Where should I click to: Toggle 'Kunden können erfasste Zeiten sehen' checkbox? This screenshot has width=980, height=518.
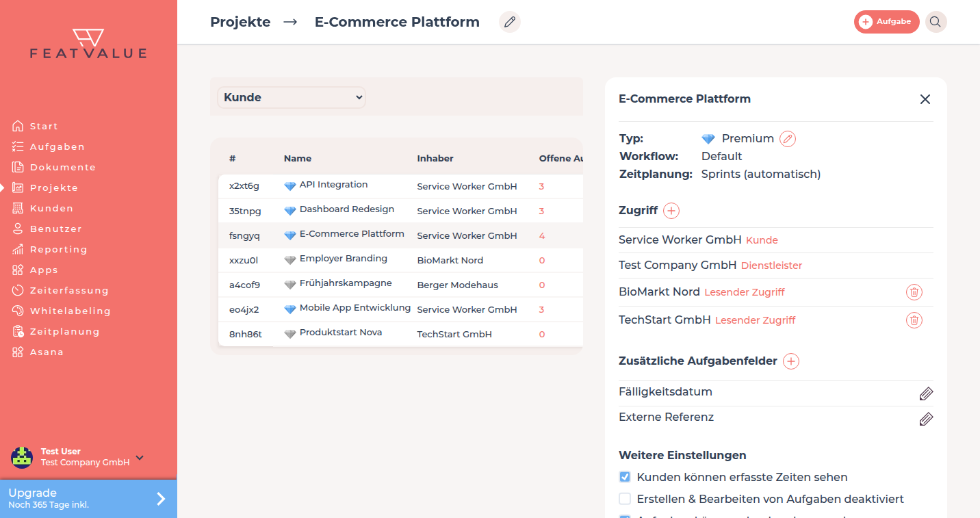point(625,477)
